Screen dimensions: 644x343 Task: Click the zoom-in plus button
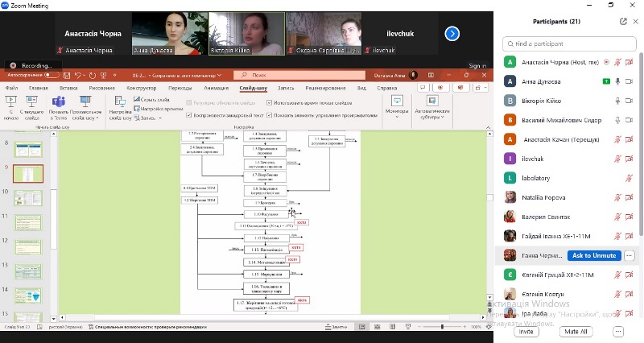point(464,327)
